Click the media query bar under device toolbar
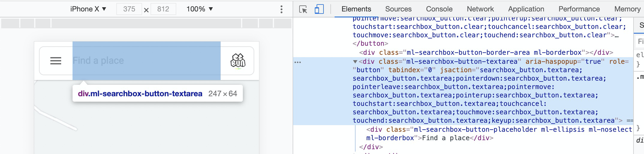This screenshot has height=154, width=644. coord(146,23)
